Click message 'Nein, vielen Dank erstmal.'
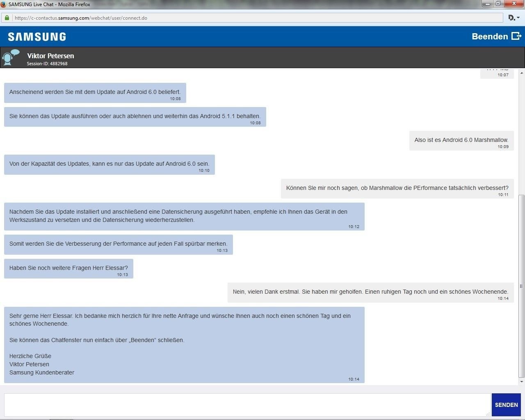This screenshot has height=420, width=525. tap(371, 292)
